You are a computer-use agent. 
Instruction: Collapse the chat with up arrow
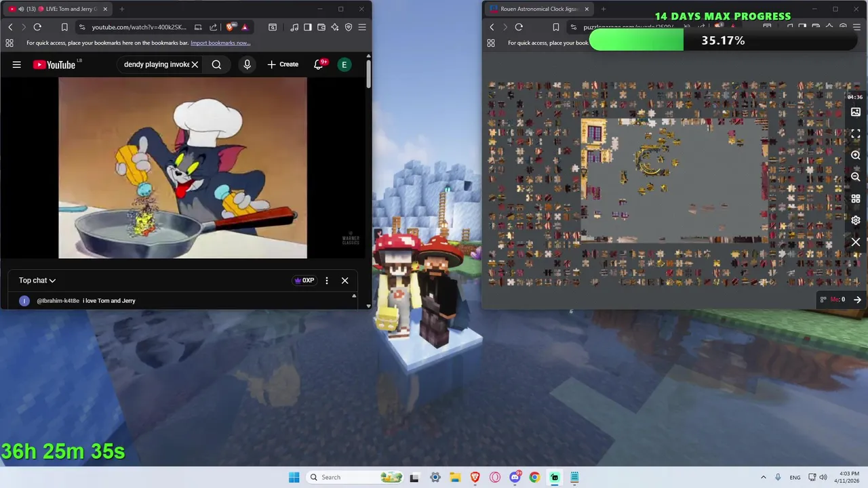click(353, 296)
